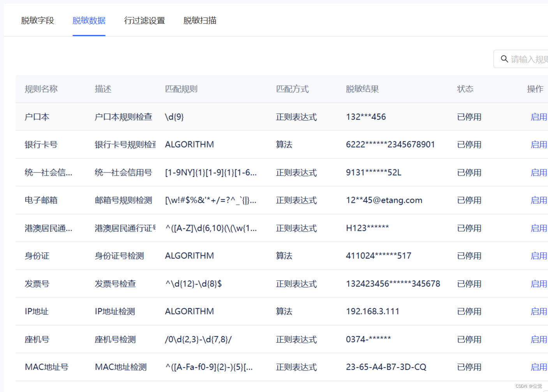Click the IP地址检测 description

(115, 311)
